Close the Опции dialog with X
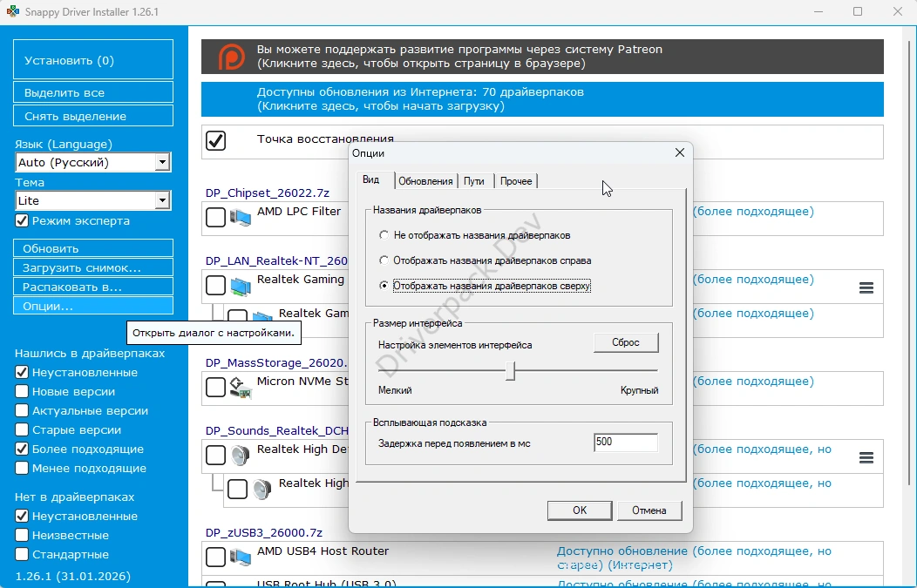917x588 pixels. 680,152
